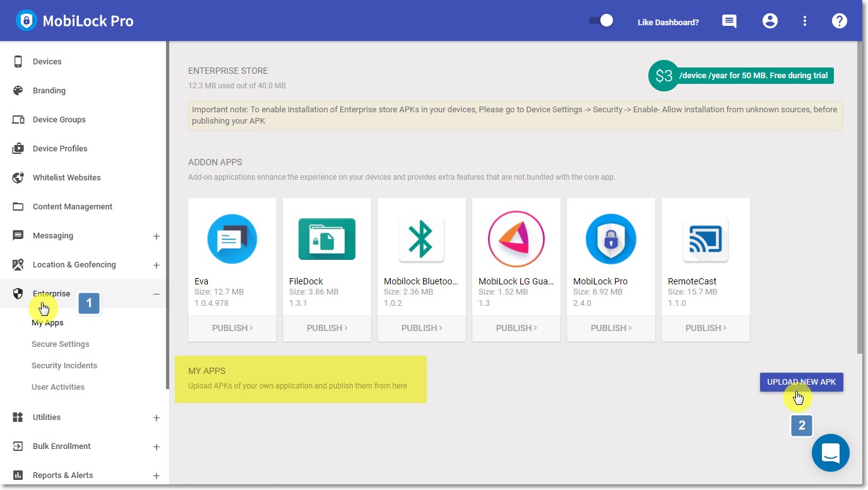Click the Enterprise shield icon

pos(18,293)
